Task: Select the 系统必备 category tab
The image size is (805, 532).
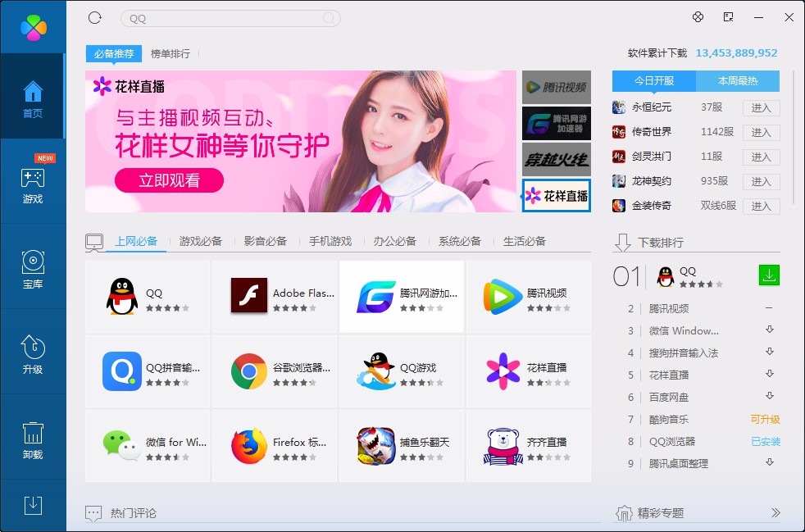Action: coord(460,241)
